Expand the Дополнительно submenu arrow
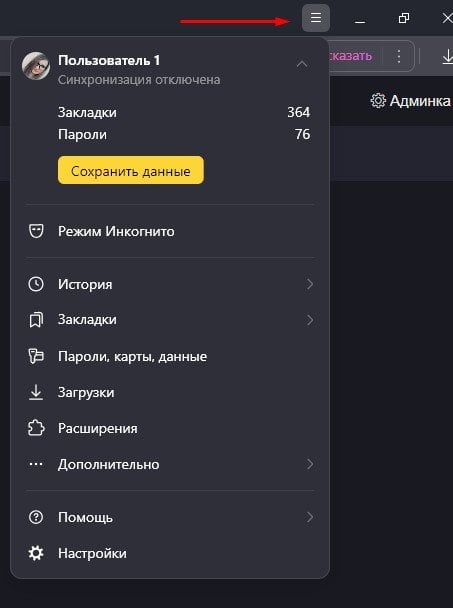The width and height of the screenshot is (453, 608). click(x=309, y=464)
